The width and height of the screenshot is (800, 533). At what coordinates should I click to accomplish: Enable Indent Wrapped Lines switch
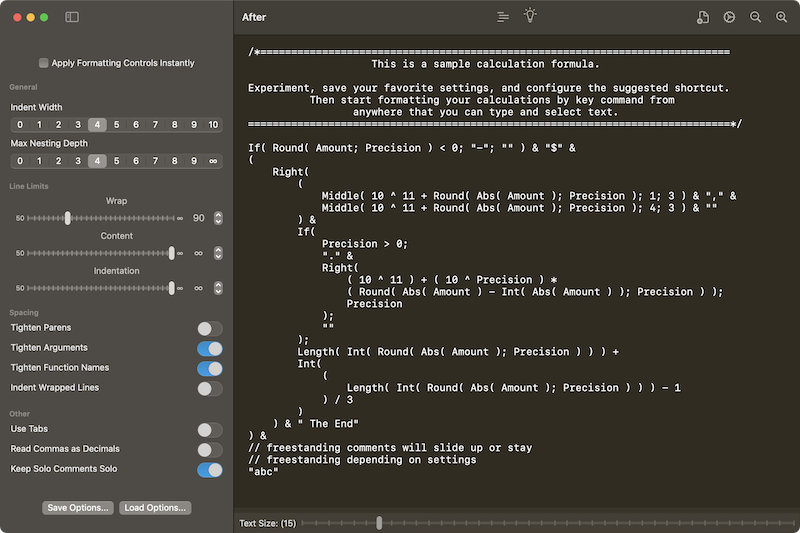click(x=210, y=389)
